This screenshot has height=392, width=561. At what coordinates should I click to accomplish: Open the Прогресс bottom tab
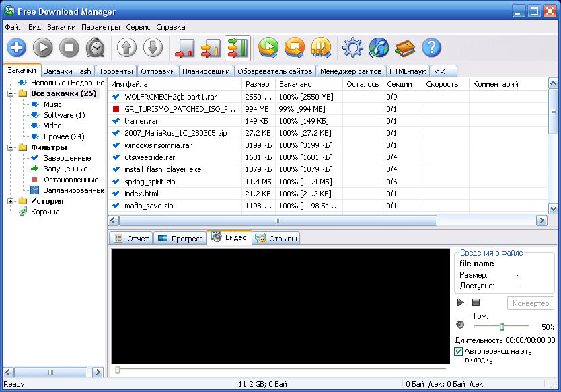(x=180, y=239)
